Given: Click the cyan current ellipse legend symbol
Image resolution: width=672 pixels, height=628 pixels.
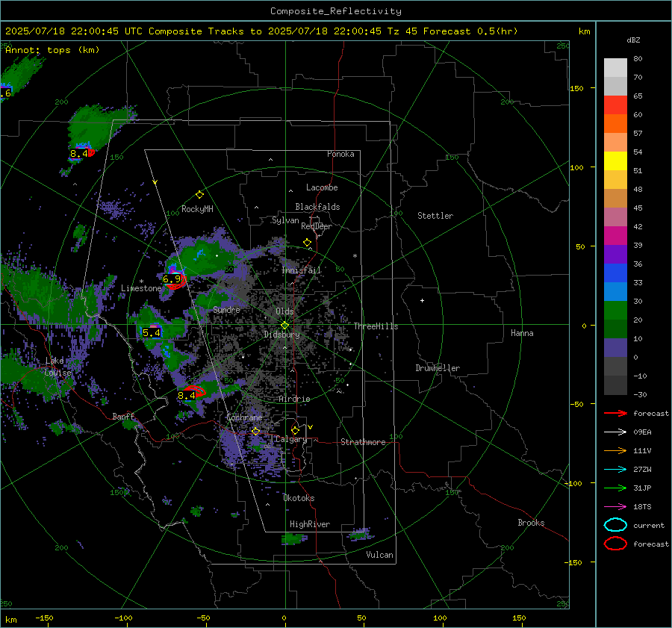Looking at the screenshot, I should coord(615,525).
